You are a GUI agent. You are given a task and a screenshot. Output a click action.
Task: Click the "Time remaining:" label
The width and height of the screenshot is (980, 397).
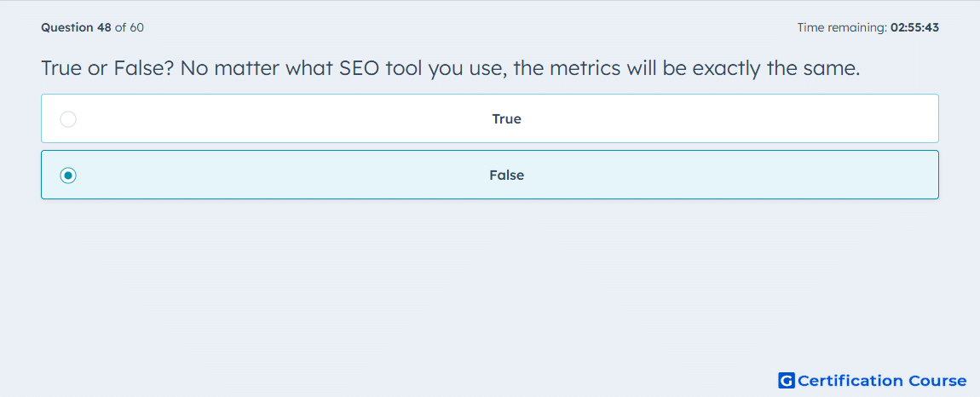(843, 27)
